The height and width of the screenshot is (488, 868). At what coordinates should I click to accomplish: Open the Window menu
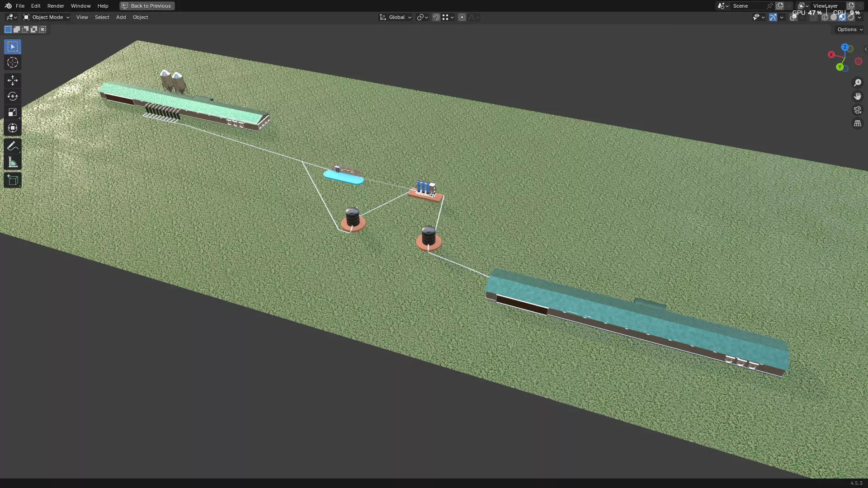coord(80,6)
